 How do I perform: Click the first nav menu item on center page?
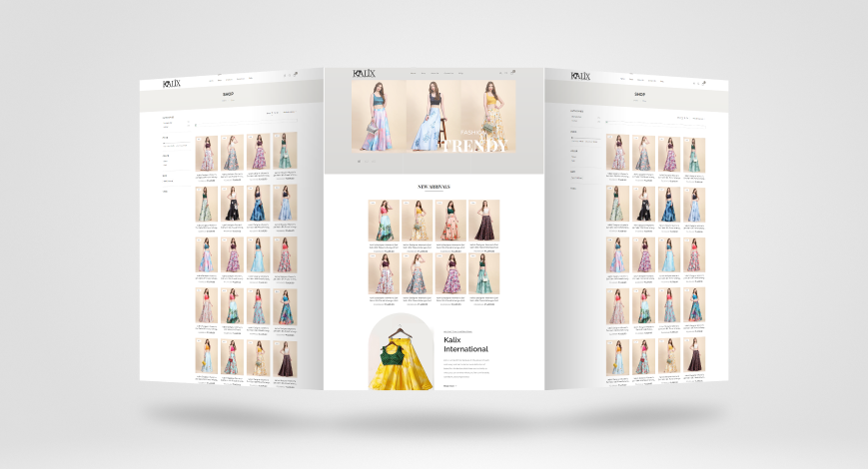click(x=413, y=73)
